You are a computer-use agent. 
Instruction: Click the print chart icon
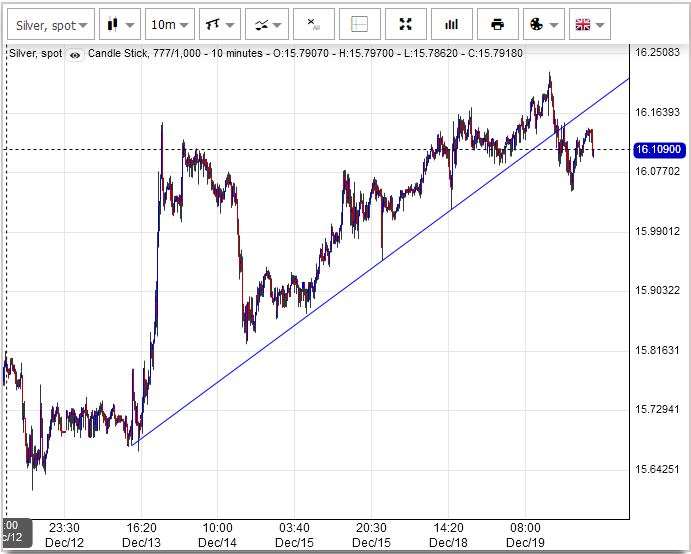click(497, 24)
